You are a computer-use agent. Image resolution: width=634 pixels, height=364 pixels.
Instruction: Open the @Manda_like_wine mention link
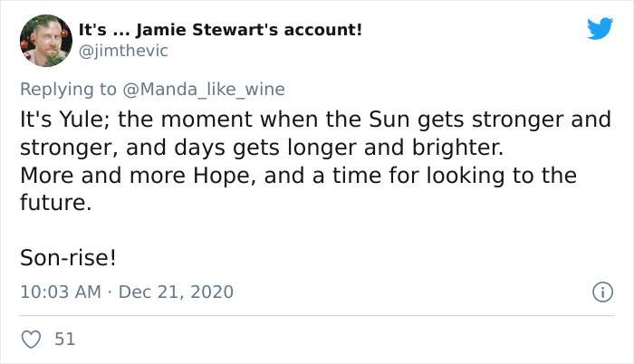[x=204, y=89]
